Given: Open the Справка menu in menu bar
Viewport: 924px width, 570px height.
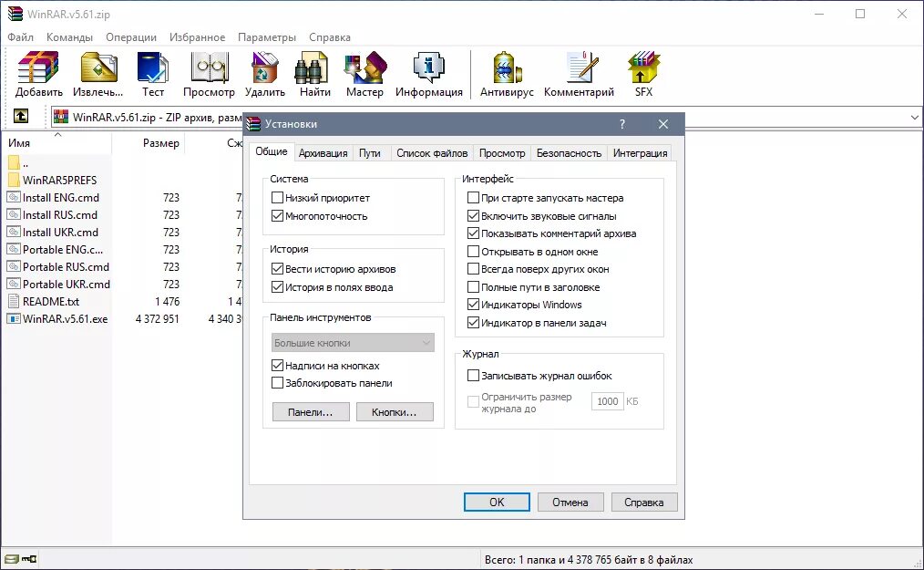Looking at the screenshot, I should pos(329,37).
